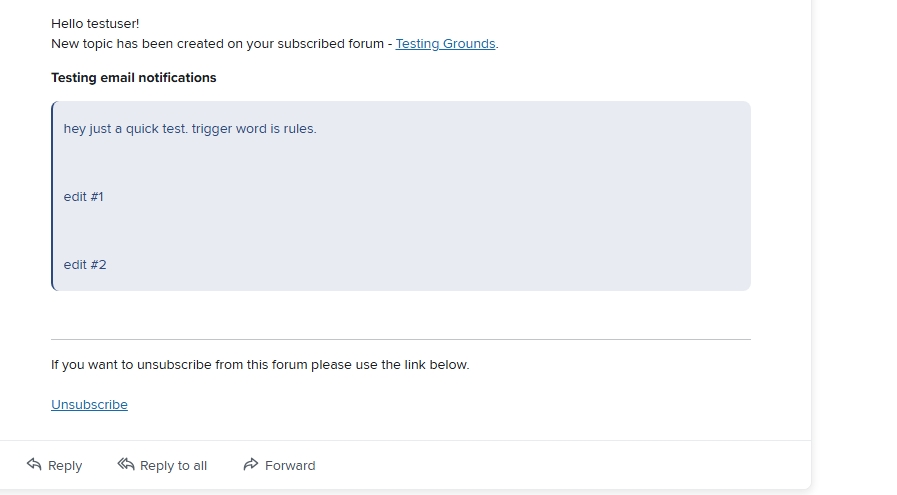Click the bold "Testing email notifications" heading
Screen dimensions: 897x495
tap(133, 78)
